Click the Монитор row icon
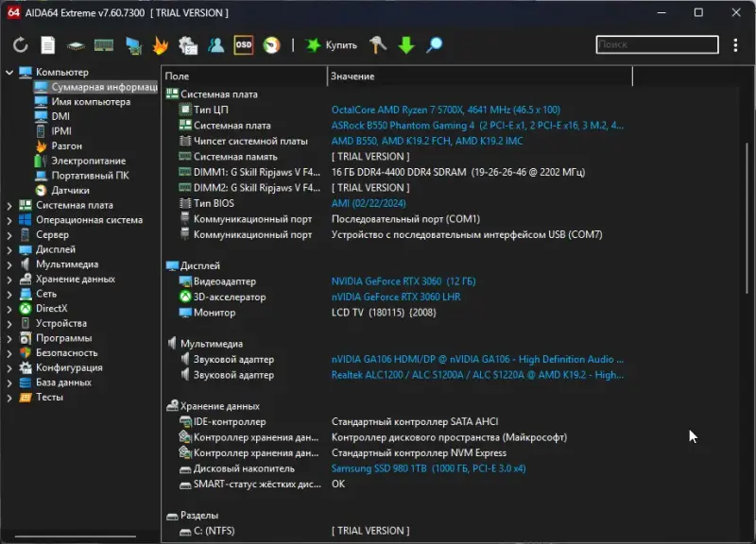756x544 pixels. pyautogui.click(x=185, y=313)
